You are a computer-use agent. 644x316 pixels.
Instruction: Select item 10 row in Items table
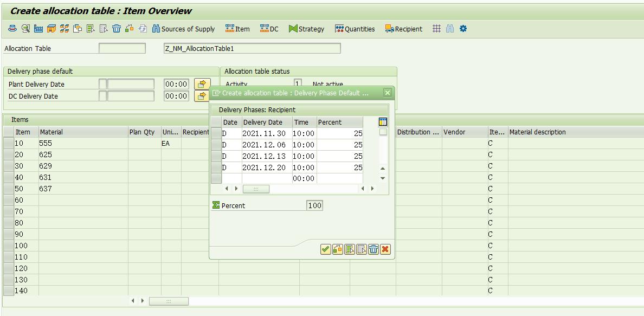point(8,144)
